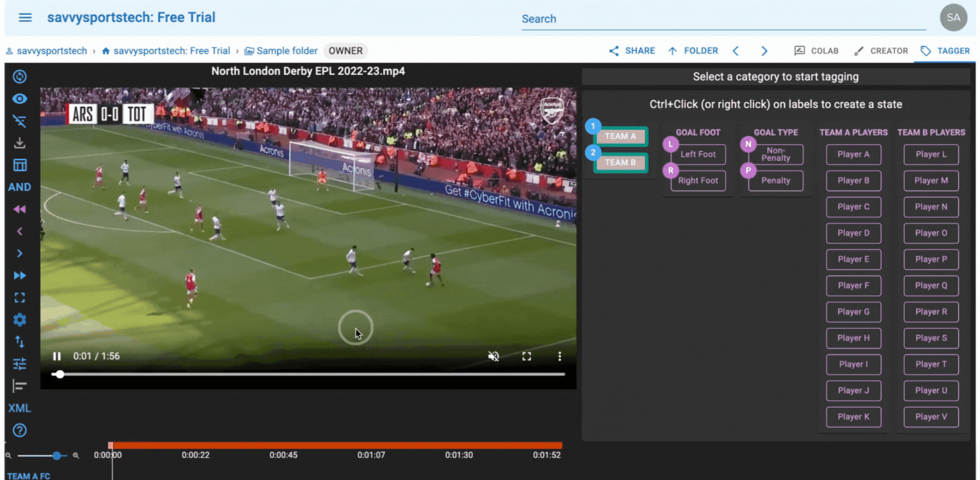980x480 pixels.
Task: Tag Player V
Action: [931, 417]
